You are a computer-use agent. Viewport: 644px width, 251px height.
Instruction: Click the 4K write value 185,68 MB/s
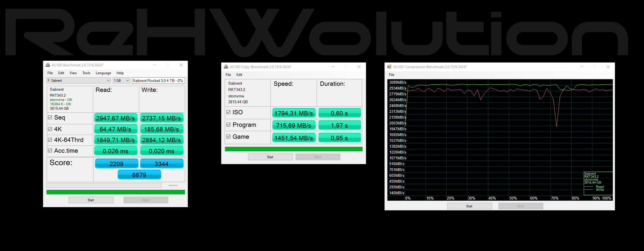162,129
